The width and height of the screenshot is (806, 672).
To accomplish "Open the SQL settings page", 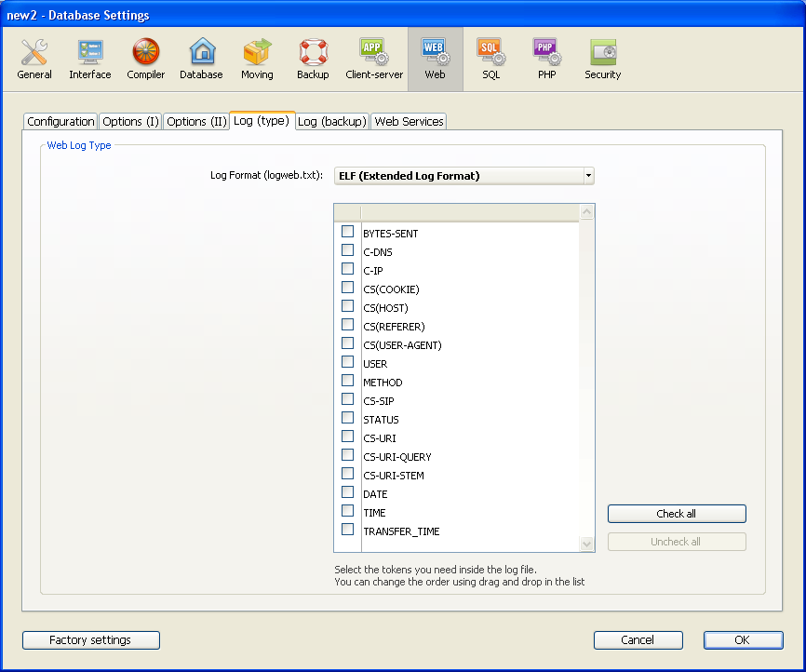I will [x=490, y=59].
